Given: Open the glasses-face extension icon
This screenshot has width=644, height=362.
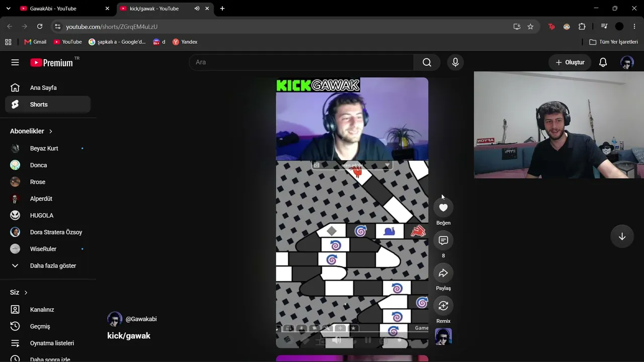Looking at the screenshot, I should [567, 27].
